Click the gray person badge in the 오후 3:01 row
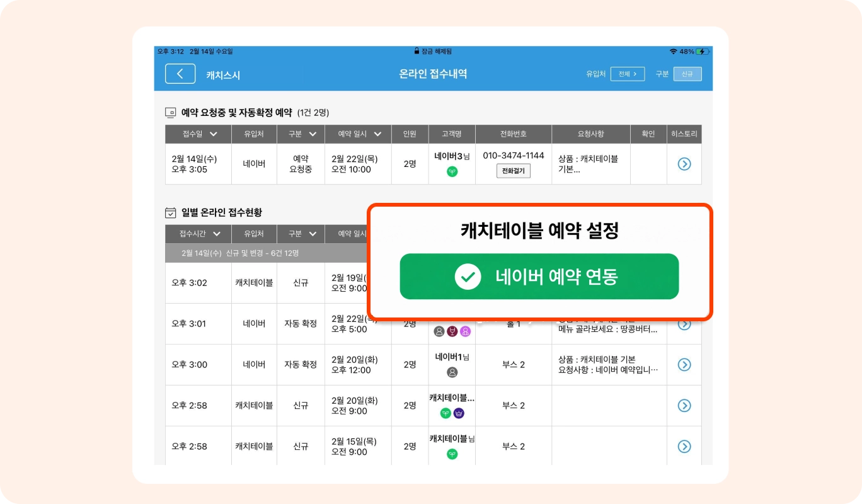862x504 pixels. point(439,331)
